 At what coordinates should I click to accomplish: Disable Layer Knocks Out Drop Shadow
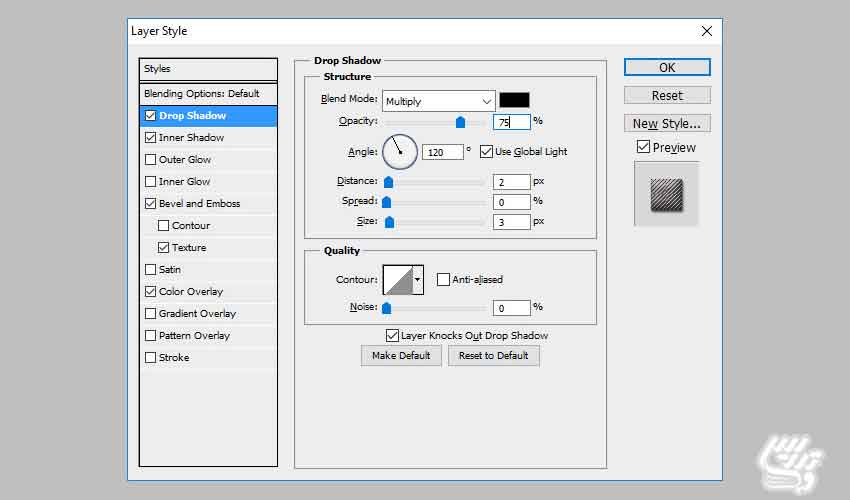tap(392, 336)
